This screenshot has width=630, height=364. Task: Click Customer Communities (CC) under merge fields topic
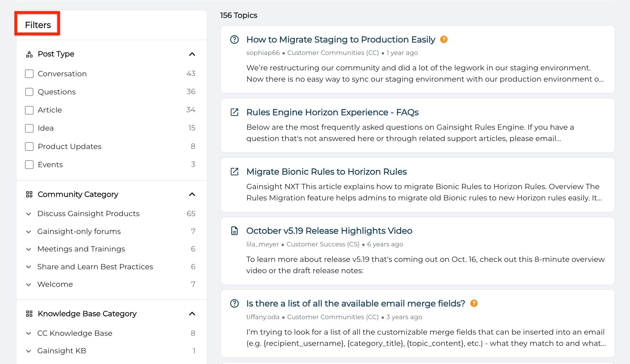click(333, 317)
